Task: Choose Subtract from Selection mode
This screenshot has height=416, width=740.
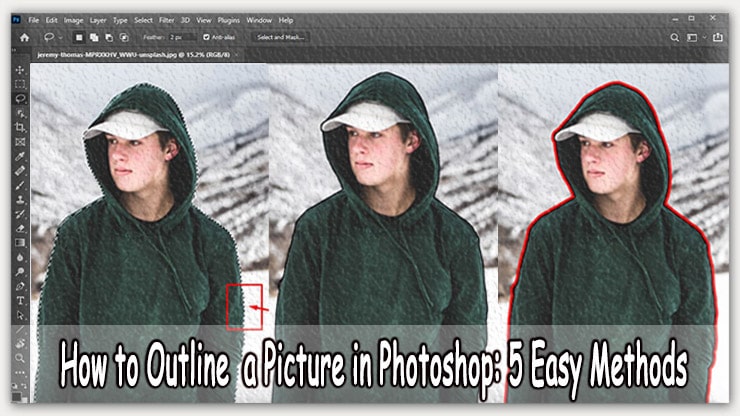Action: pos(109,37)
